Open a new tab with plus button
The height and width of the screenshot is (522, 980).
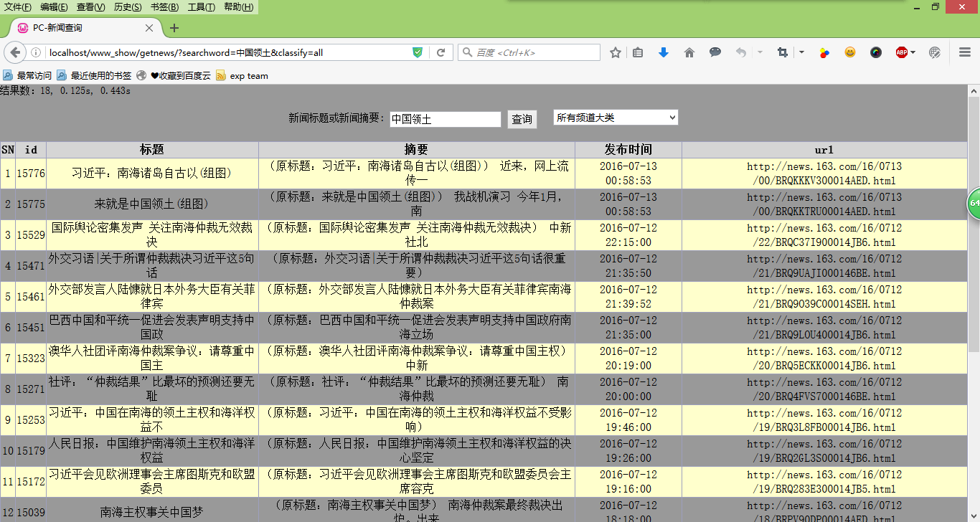[x=174, y=28]
